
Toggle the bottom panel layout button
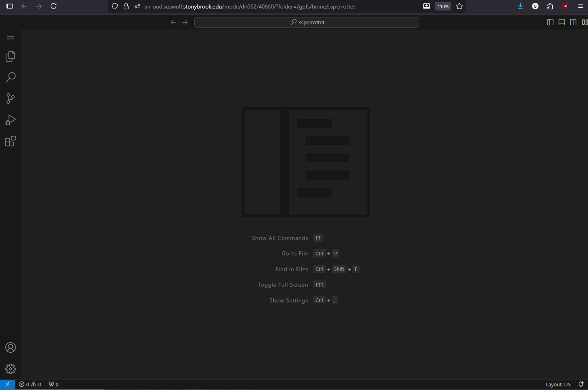click(562, 22)
